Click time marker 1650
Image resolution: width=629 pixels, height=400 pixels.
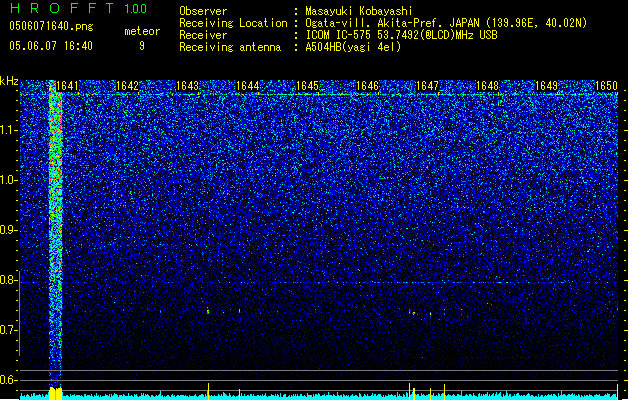coord(606,86)
